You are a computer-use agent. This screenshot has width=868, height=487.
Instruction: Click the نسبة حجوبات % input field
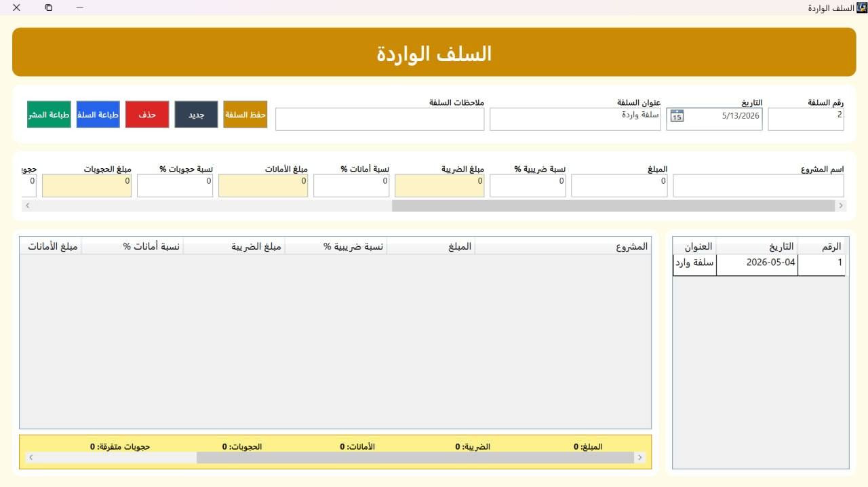(175, 186)
